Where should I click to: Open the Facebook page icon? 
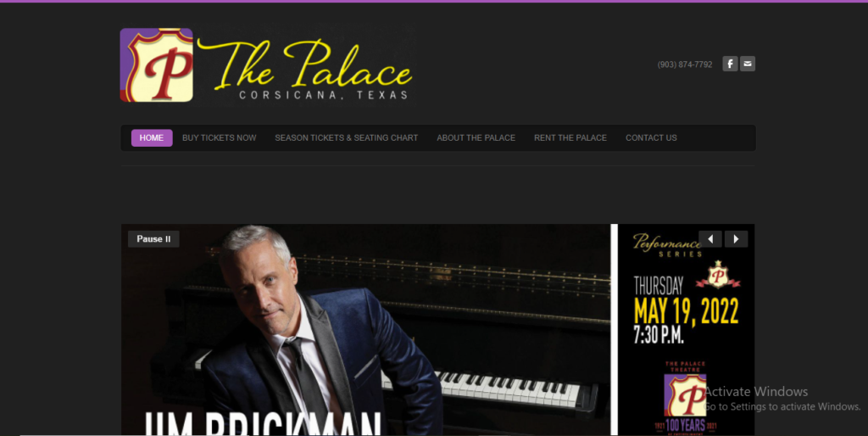pos(730,64)
